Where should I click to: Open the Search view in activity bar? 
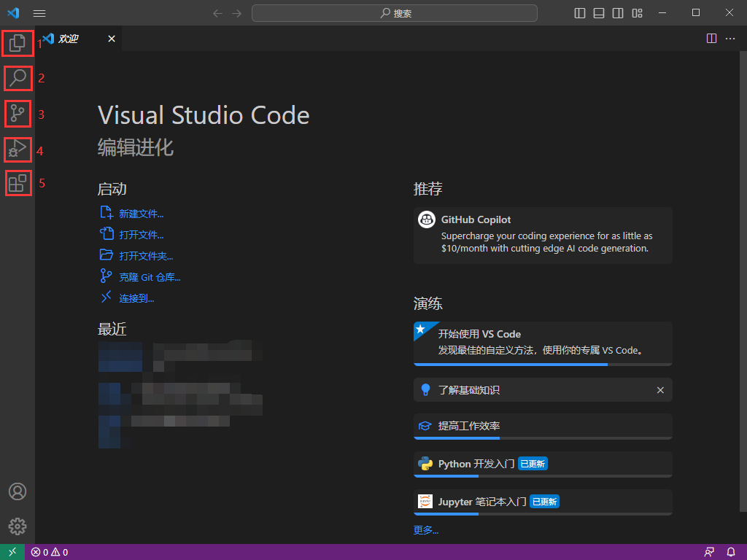click(18, 78)
